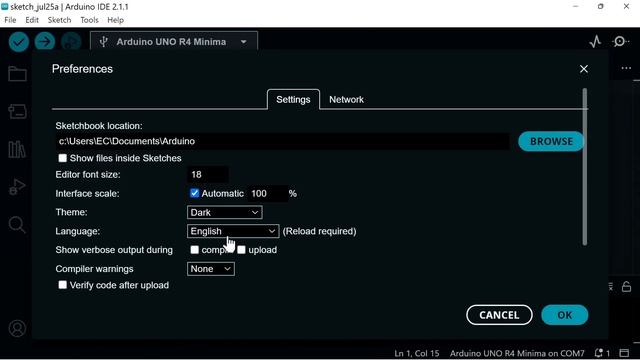Expand the Arduino UNO R4 Minima board selector
The width and height of the screenshot is (640, 360).
[x=174, y=42]
